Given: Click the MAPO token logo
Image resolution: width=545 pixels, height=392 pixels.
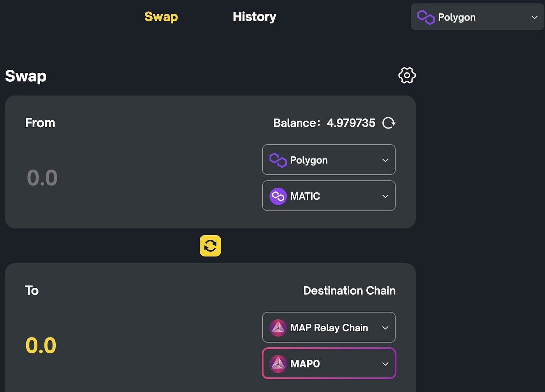Looking at the screenshot, I should [x=278, y=364].
